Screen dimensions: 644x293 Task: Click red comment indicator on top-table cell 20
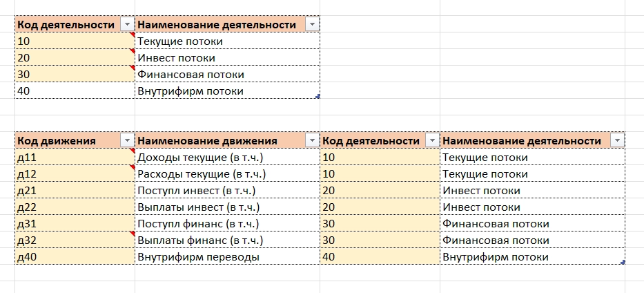tap(133, 51)
